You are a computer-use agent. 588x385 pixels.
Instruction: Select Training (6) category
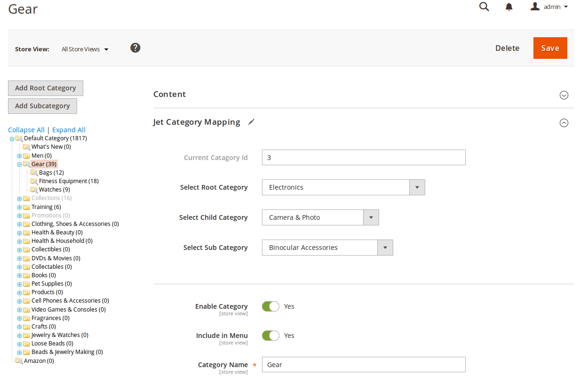46,207
